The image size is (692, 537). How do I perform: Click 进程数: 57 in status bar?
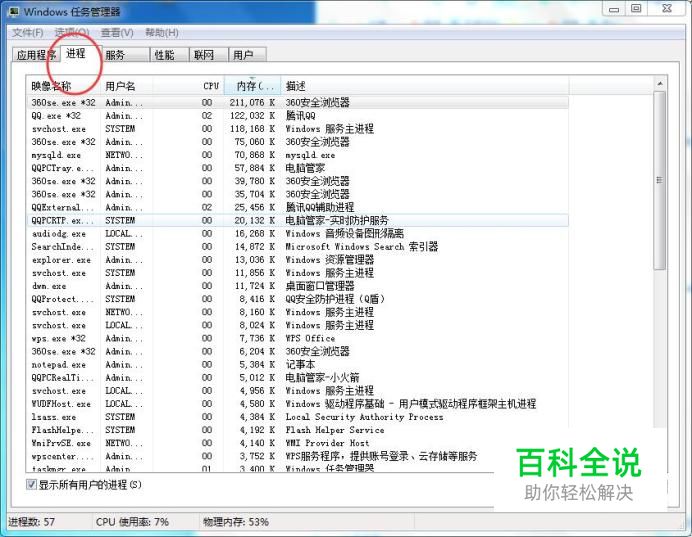point(31,522)
